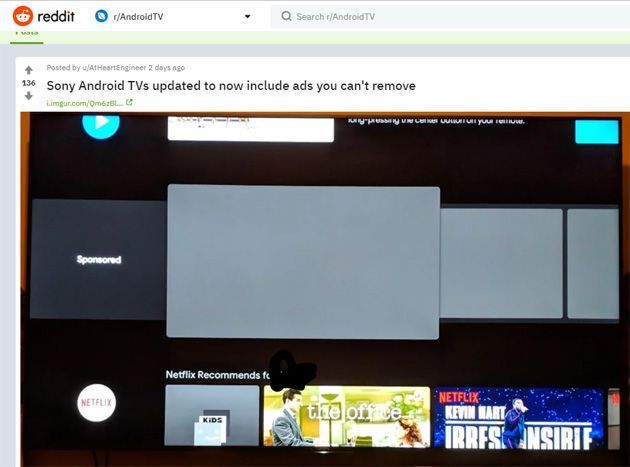
Task: Click the blue play circle in image
Action: (100, 124)
